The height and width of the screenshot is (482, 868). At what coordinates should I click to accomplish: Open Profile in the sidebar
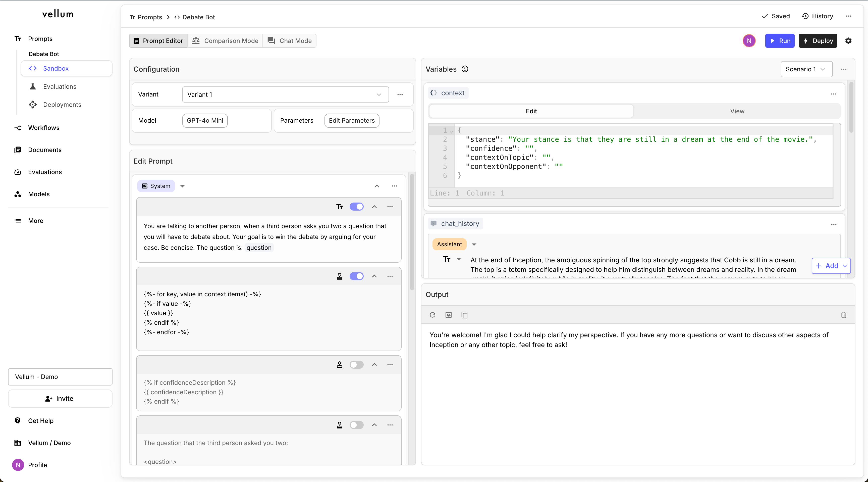37,465
